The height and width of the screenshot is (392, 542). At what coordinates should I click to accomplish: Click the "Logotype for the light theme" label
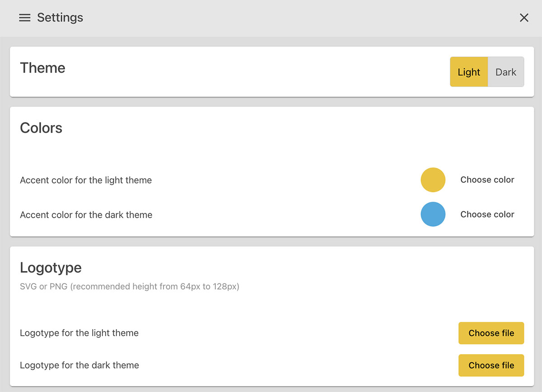[79, 333]
